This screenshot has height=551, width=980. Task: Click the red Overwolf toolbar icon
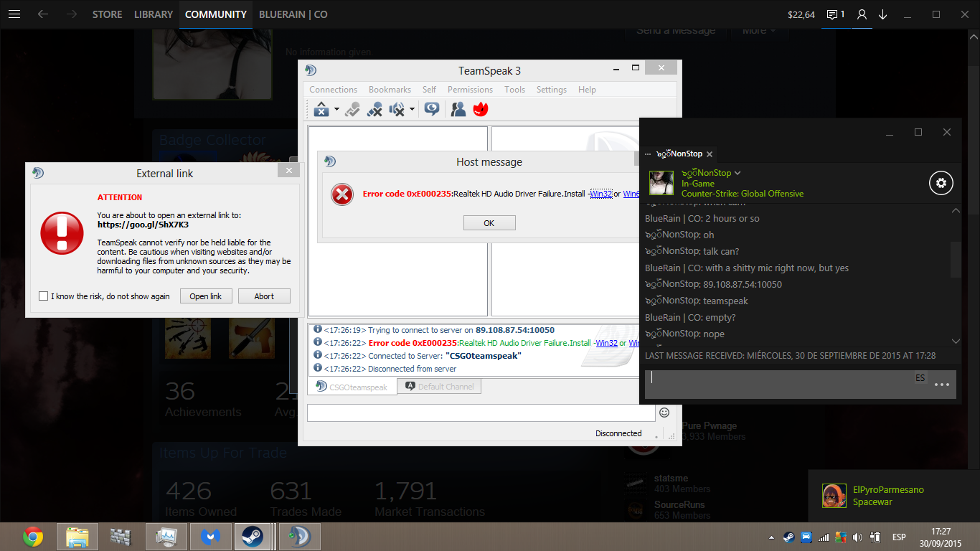(x=480, y=110)
